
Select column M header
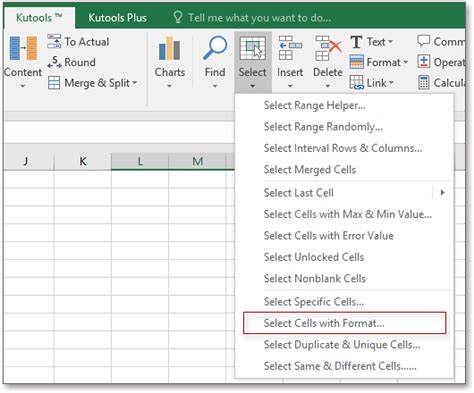[197, 161]
